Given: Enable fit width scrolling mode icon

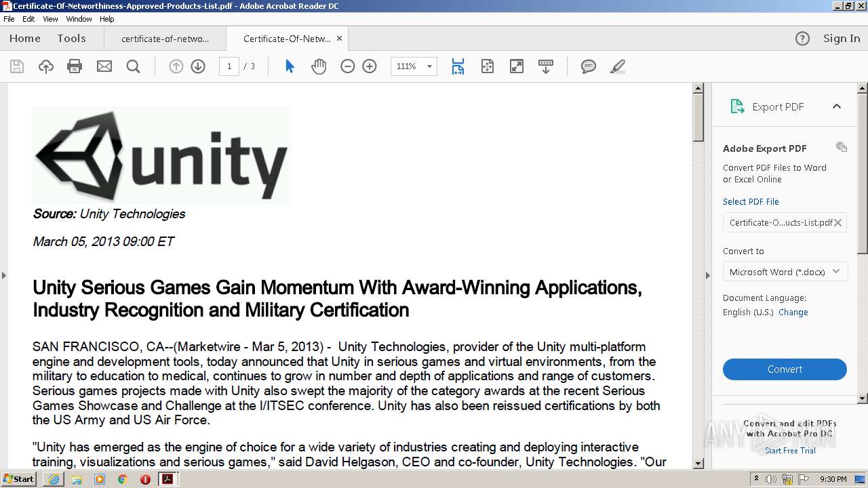Looking at the screenshot, I should 458,66.
